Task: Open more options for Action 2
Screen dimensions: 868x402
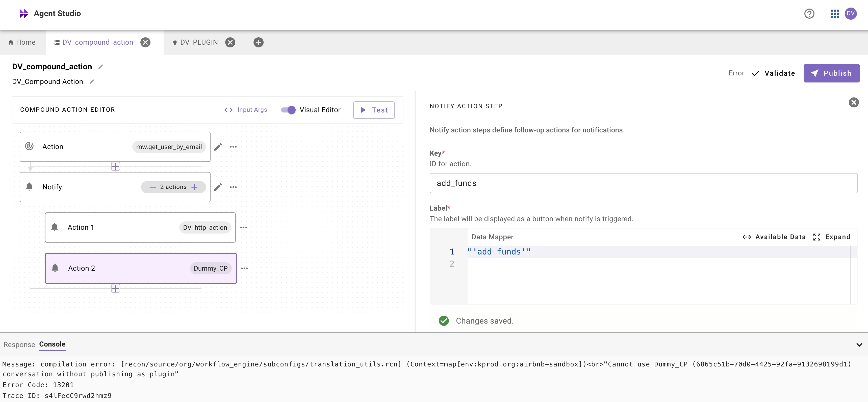Action: pos(244,269)
